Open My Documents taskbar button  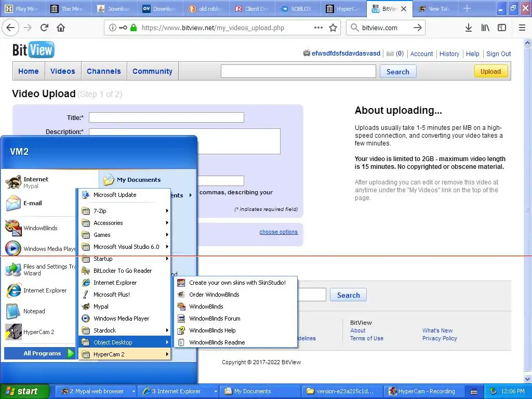(x=260, y=391)
